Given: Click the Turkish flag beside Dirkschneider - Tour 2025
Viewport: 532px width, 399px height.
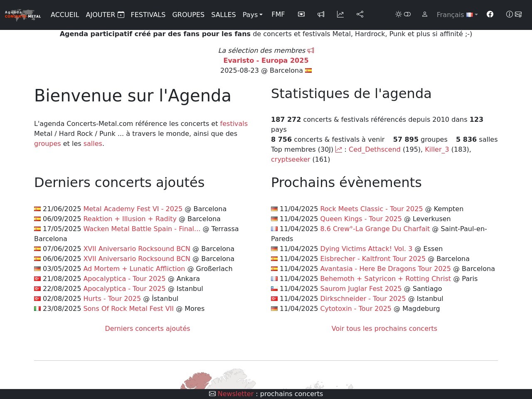Looking at the screenshot, I should tap(274, 299).
